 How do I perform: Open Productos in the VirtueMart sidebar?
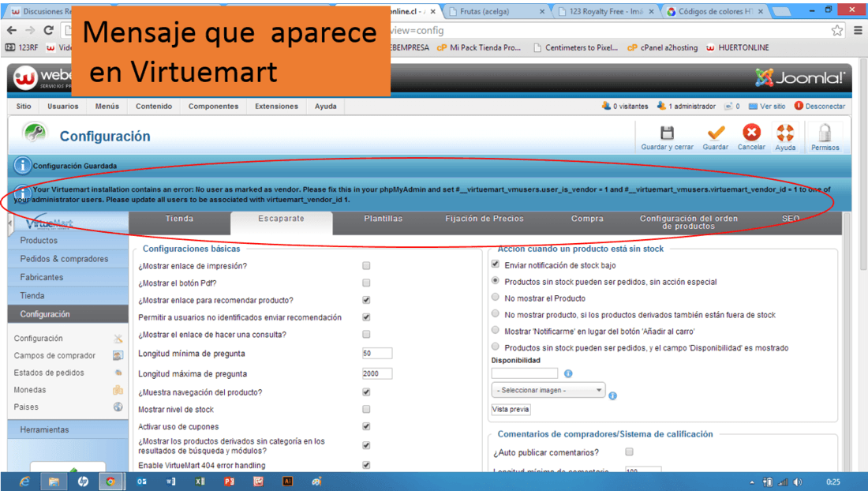coord(68,240)
